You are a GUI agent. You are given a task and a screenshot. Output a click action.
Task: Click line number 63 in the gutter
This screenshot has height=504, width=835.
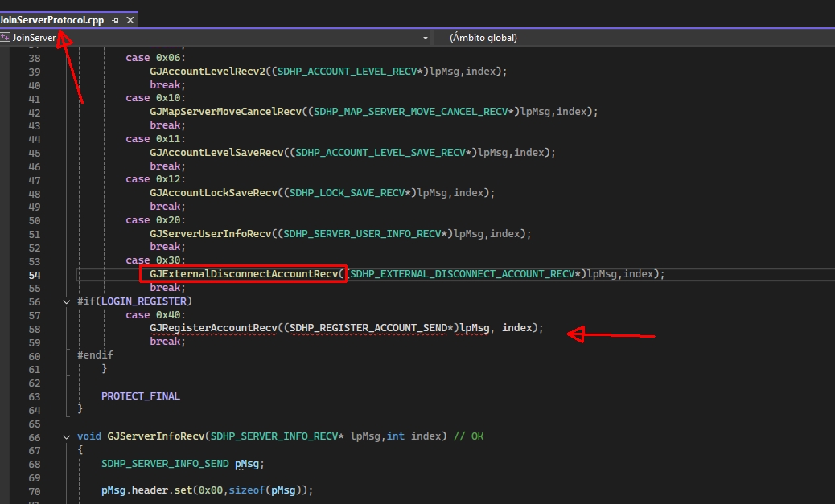click(x=35, y=397)
